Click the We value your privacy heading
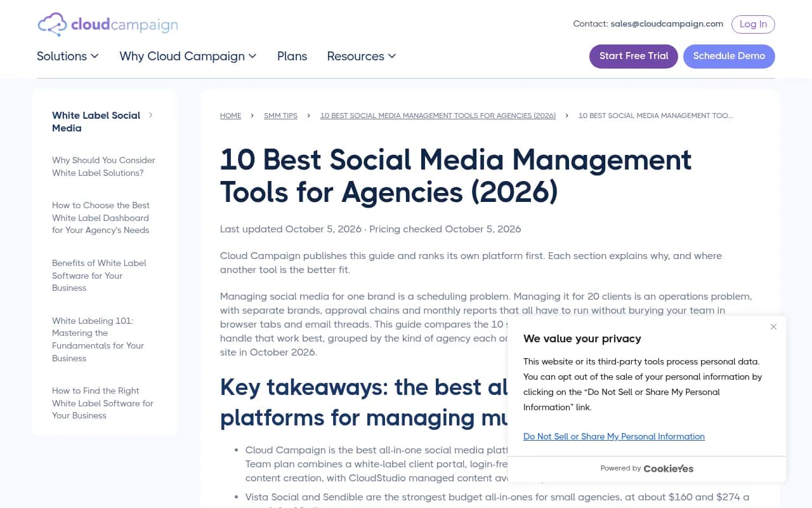The height and width of the screenshot is (508, 812). (582, 338)
